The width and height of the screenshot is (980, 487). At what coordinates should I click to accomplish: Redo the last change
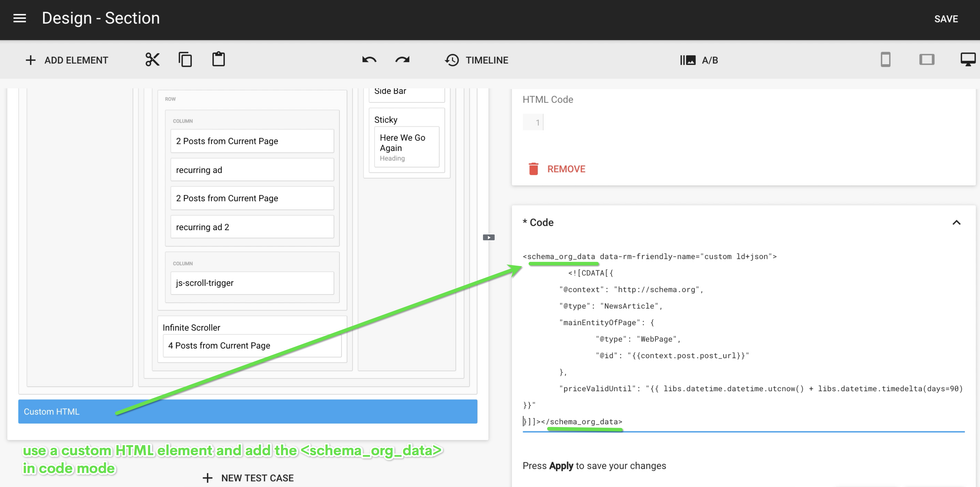point(402,60)
